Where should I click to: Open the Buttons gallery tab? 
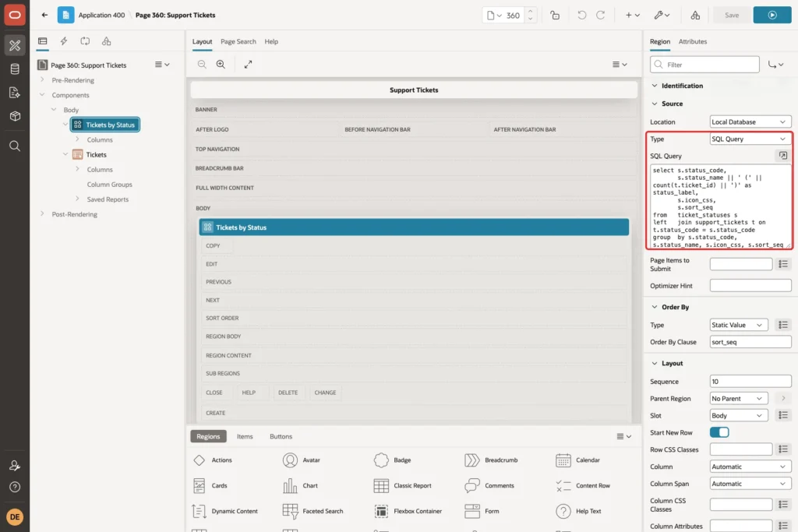click(x=281, y=436)
